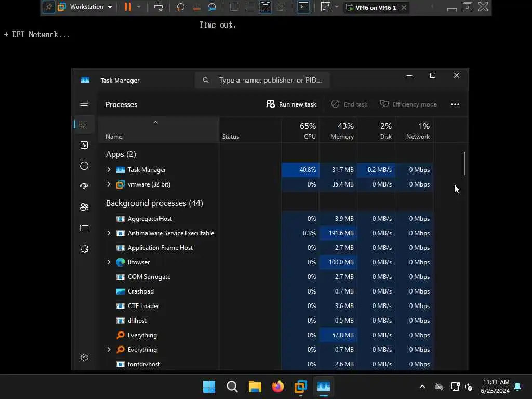Select the Processes page icon in sidebar
Image resolution: width=532 pixels, height=399 pixels.
coord(84,124)
